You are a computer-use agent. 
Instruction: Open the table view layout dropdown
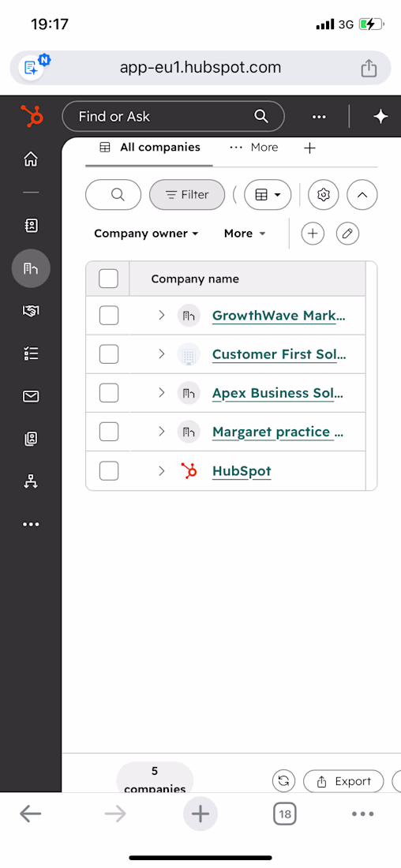(x=268, y=195)
